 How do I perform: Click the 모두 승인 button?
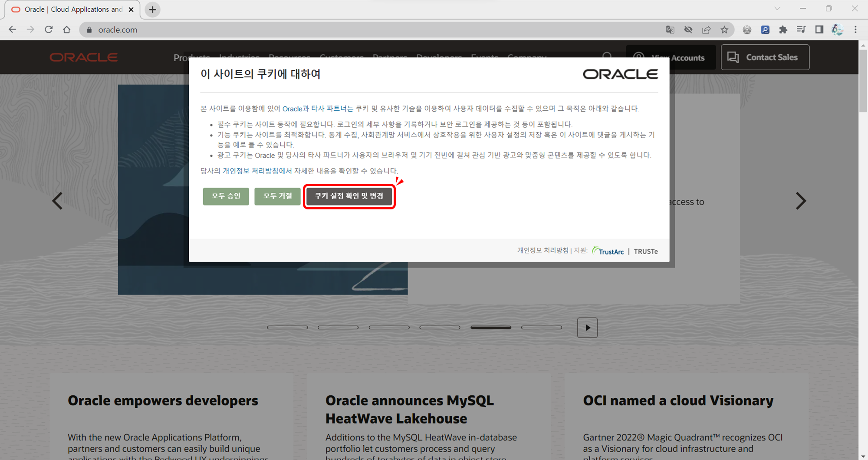pyautogui.click(x=226, y=196)
